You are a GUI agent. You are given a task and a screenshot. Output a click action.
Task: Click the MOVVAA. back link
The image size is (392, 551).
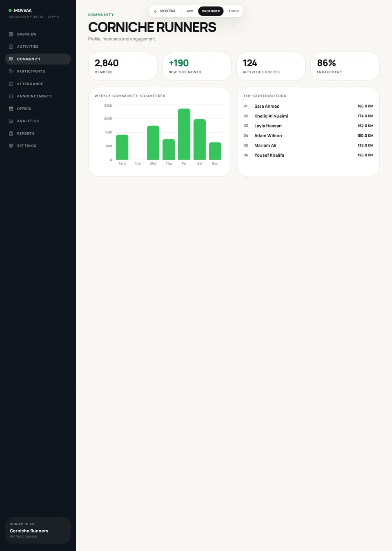pos(165,11)
